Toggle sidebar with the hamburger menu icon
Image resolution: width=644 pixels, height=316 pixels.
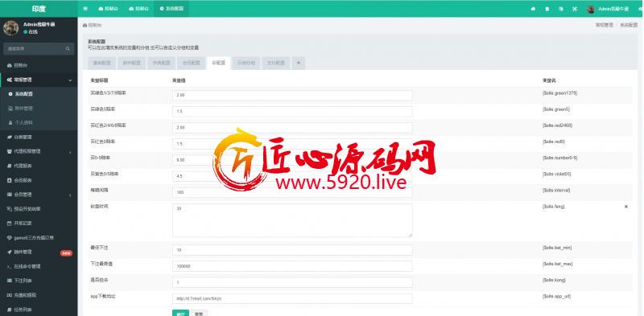pyautogui.click(x=85, y=9)
